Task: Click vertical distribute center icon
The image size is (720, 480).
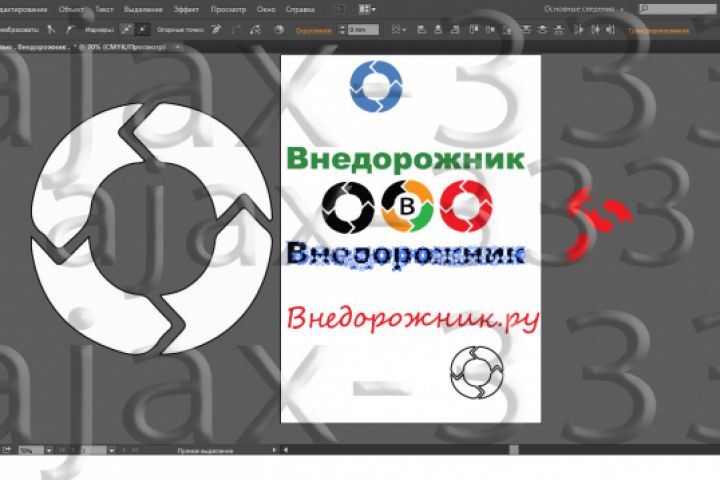Action: point(542,30)
